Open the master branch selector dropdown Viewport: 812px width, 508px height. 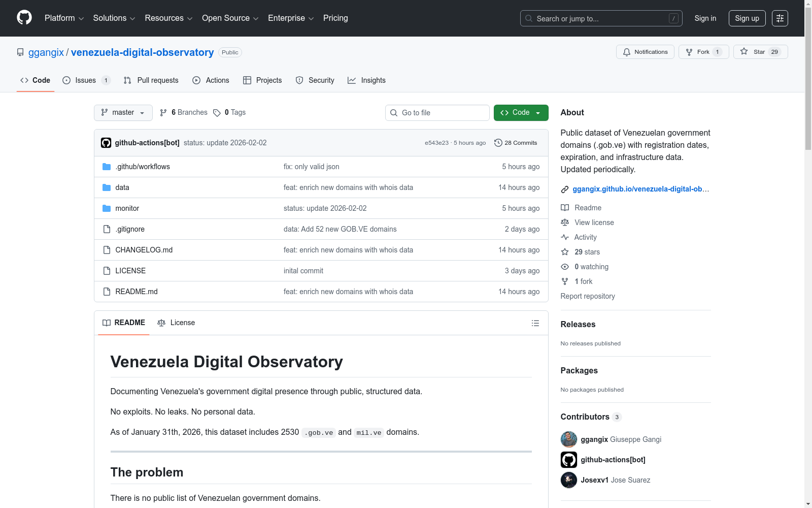pyautogui.click(x=123, y=113)
